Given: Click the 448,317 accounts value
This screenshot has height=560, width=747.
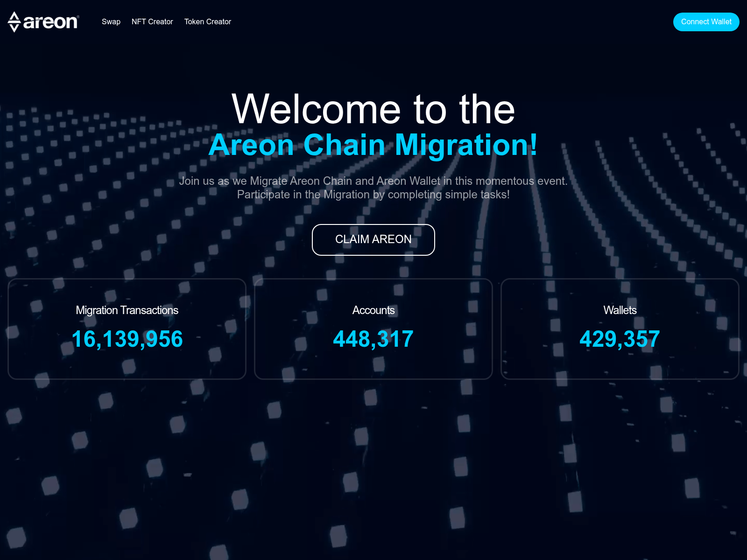Looking at the screenshot, I should [x=373, y=339].
